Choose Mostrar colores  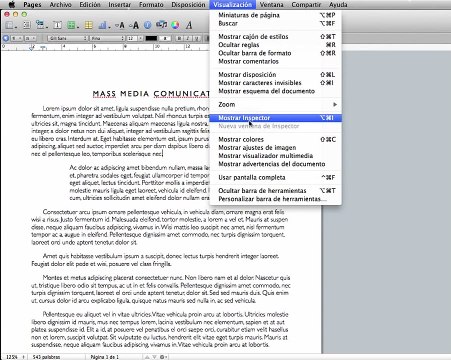[275, 140]
